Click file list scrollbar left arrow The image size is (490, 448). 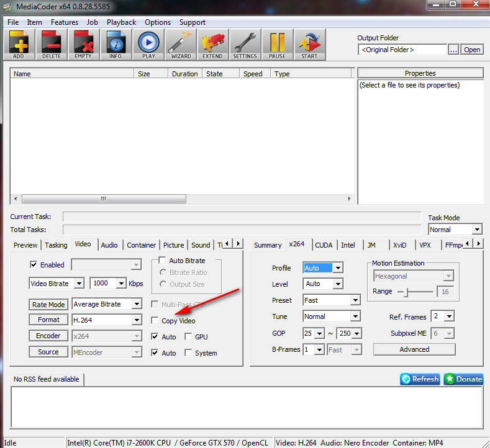16,199
